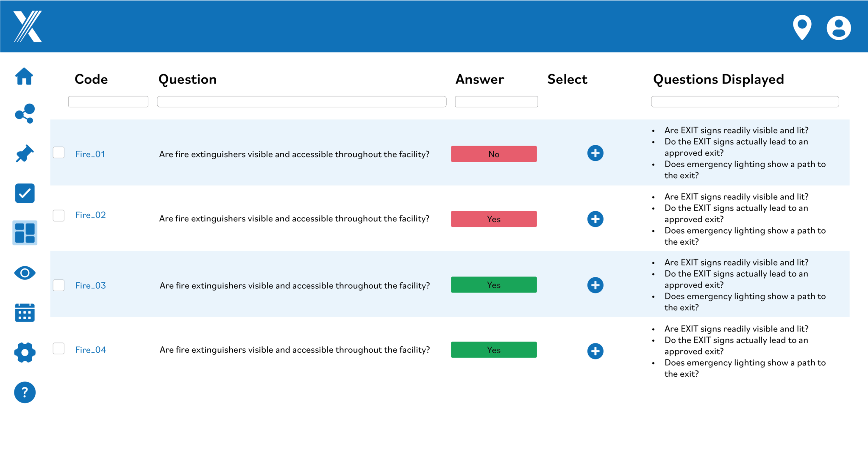This screenshot has width=868, height=453.
Task: Expand Fire_04 details via the plus control
Action: point(595,351)
